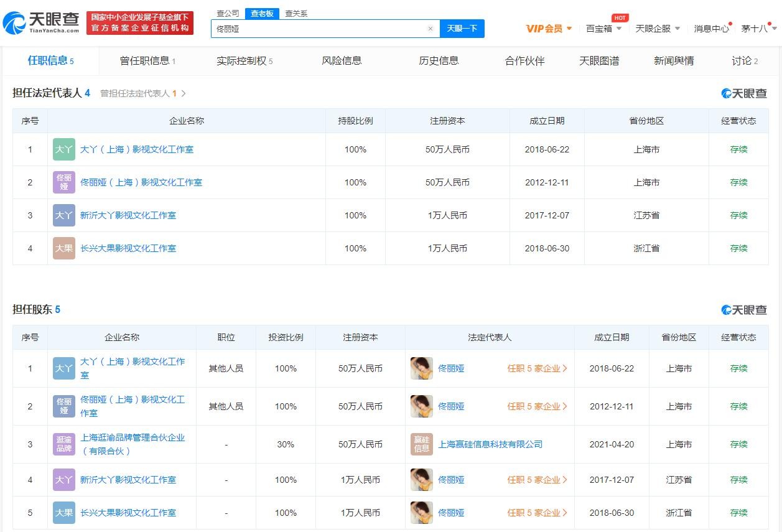Click the green 大丫 icon in first table row
This screenshot has width=782, height=532.
(x=64, y=149)
